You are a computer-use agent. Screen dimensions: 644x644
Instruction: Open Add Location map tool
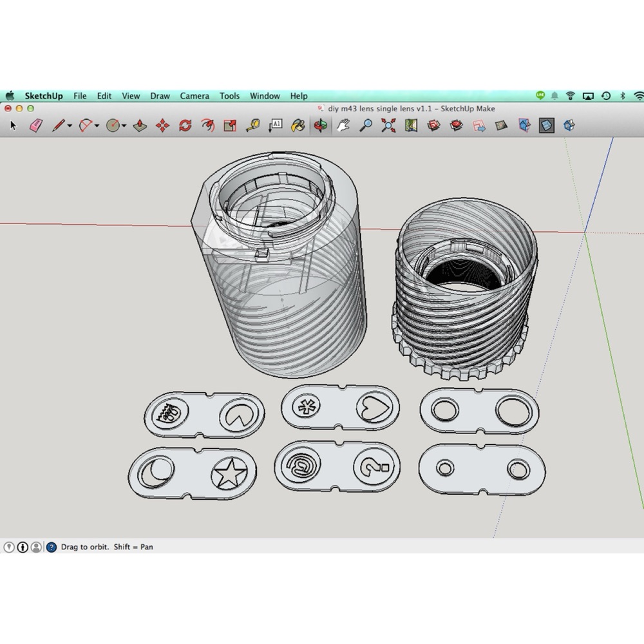411,126
